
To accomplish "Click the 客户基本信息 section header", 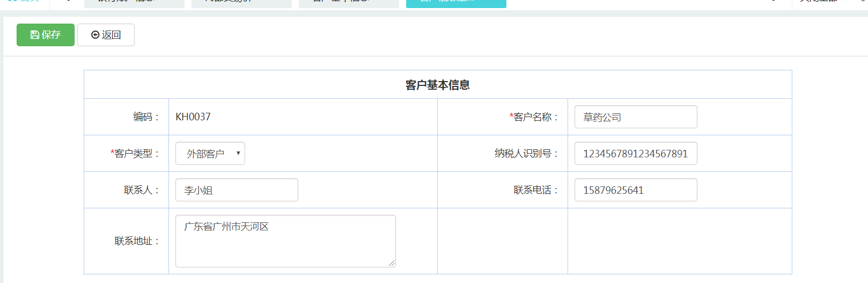I will click(437, 85).
